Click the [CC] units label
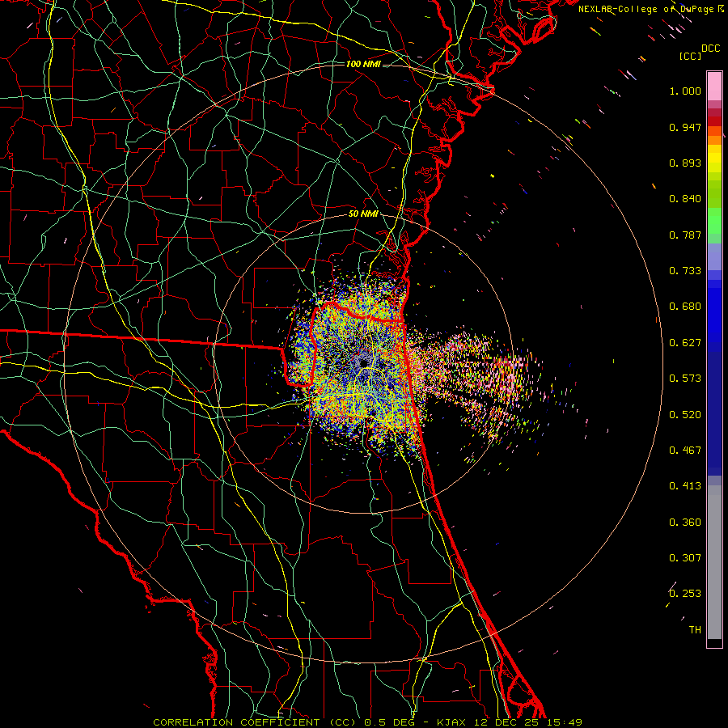 point(690,56)
